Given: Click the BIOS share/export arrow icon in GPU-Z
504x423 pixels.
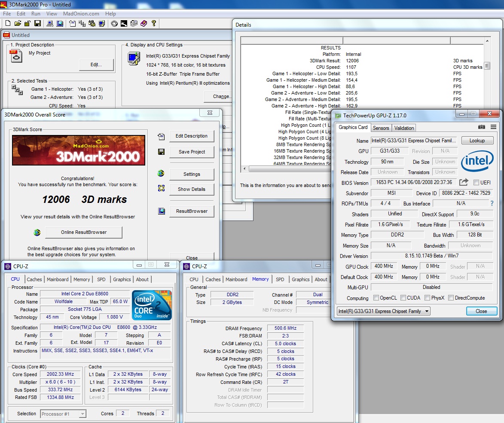Looking at the screenshot, I should point(464,182).
